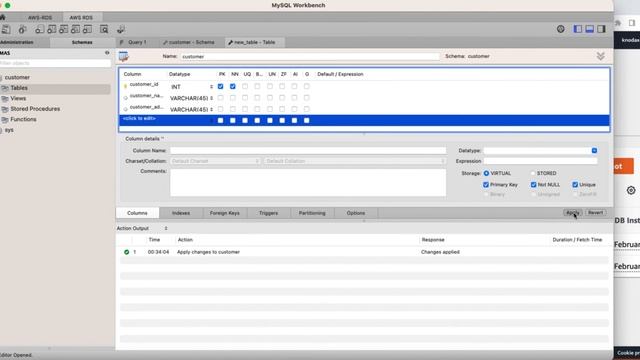640x360 pixels.
Task: Select the sys schema in tree
Action: [9, 130]
